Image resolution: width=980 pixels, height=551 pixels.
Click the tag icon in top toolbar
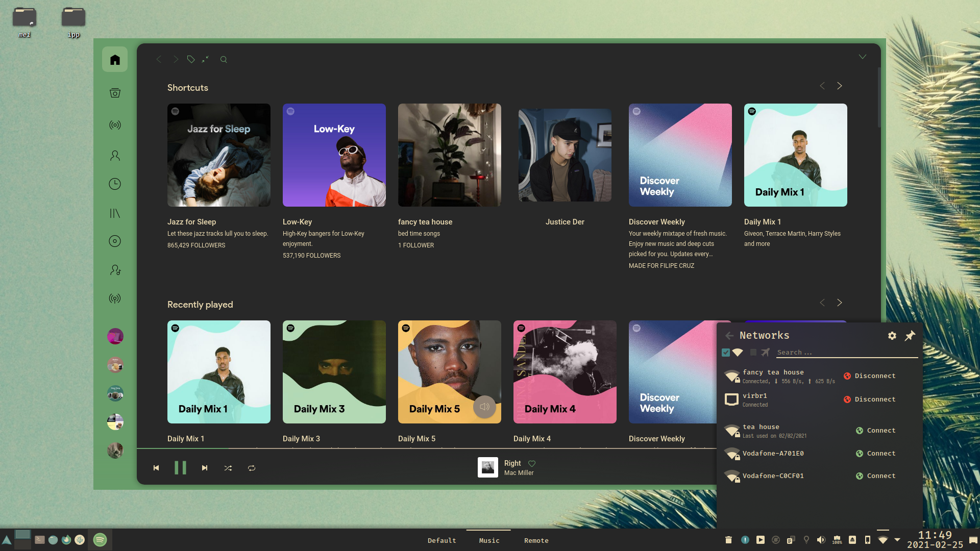click(191, 60)
